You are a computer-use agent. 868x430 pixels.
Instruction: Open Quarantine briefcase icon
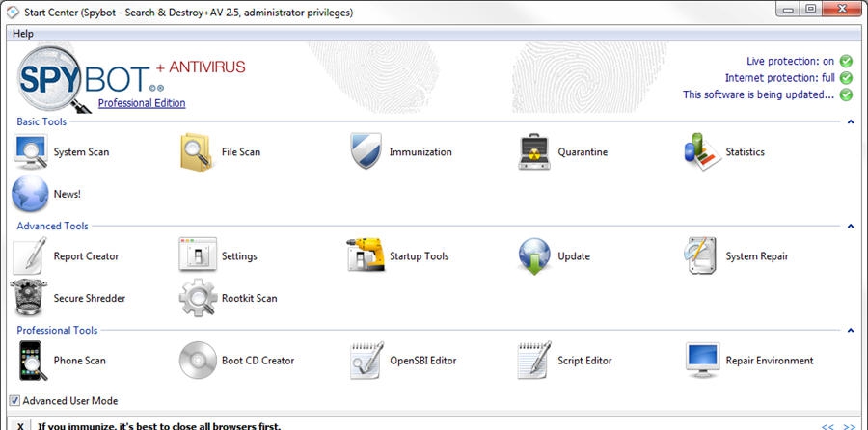pyautogui.click(x=534, y=151)
